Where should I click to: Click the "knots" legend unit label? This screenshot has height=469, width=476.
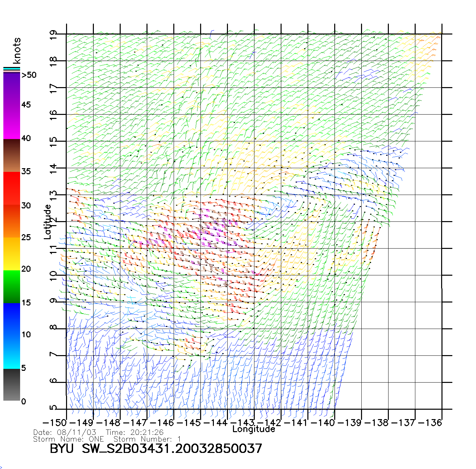pos(17,51)
